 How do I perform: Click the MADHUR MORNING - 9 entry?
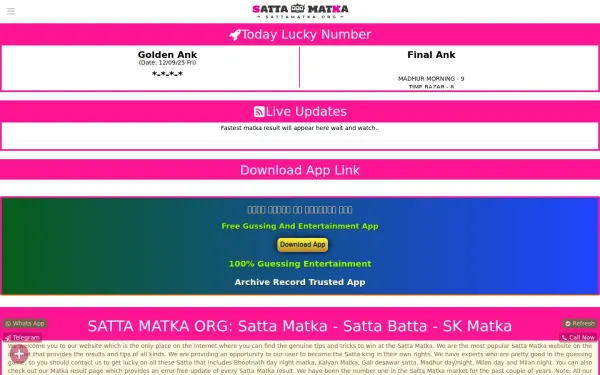431,79
